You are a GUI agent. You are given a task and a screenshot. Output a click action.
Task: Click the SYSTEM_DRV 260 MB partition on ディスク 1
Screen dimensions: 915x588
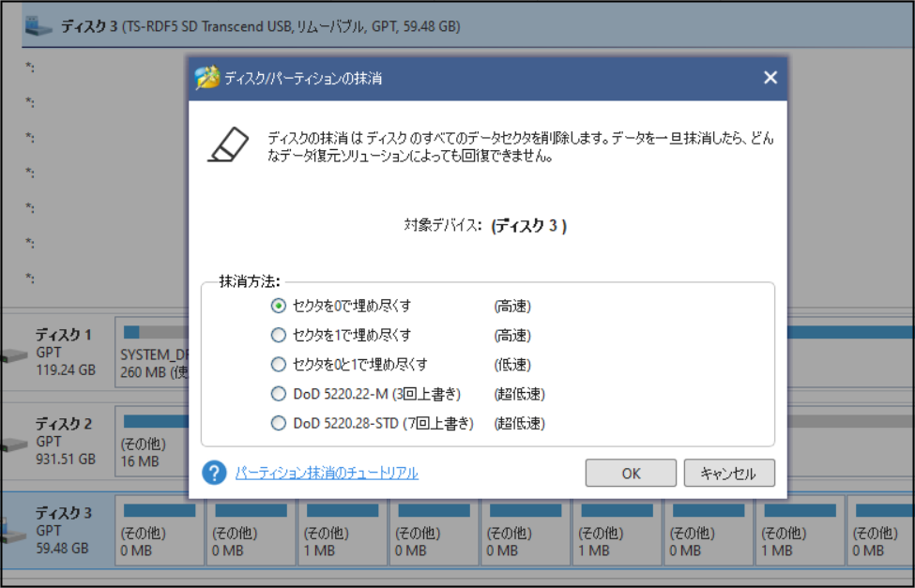(x=153, y=353)
